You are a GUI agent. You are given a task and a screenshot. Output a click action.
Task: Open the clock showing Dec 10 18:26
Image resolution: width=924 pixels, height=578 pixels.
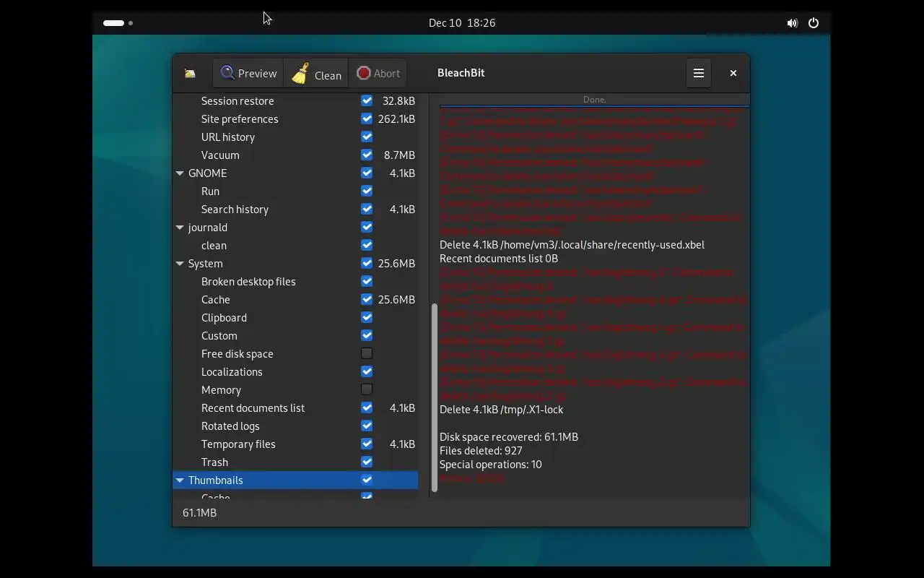tap(462, 23)
